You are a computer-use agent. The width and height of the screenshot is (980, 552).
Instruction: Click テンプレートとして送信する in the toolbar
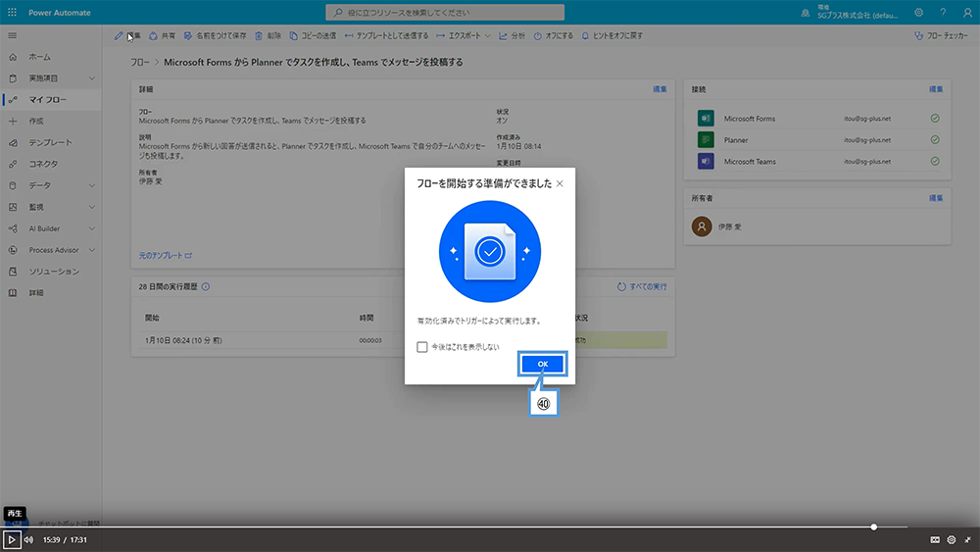click(386, 36)
